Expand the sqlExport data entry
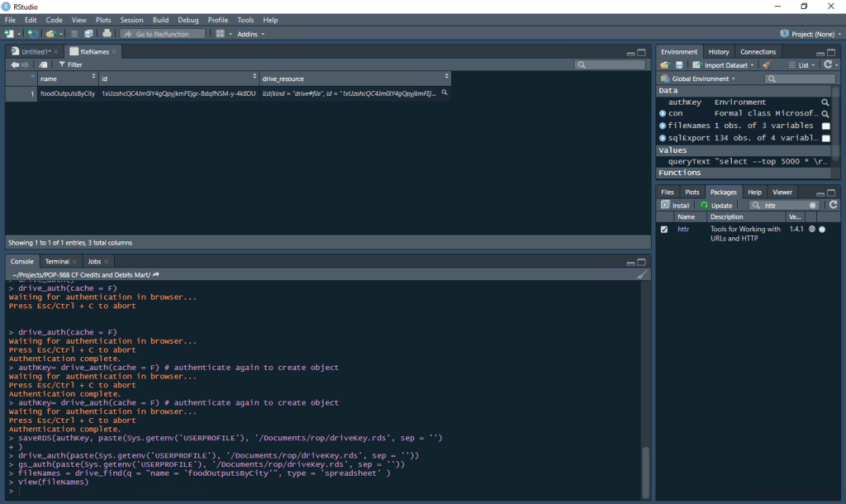 tap(663, 138)
